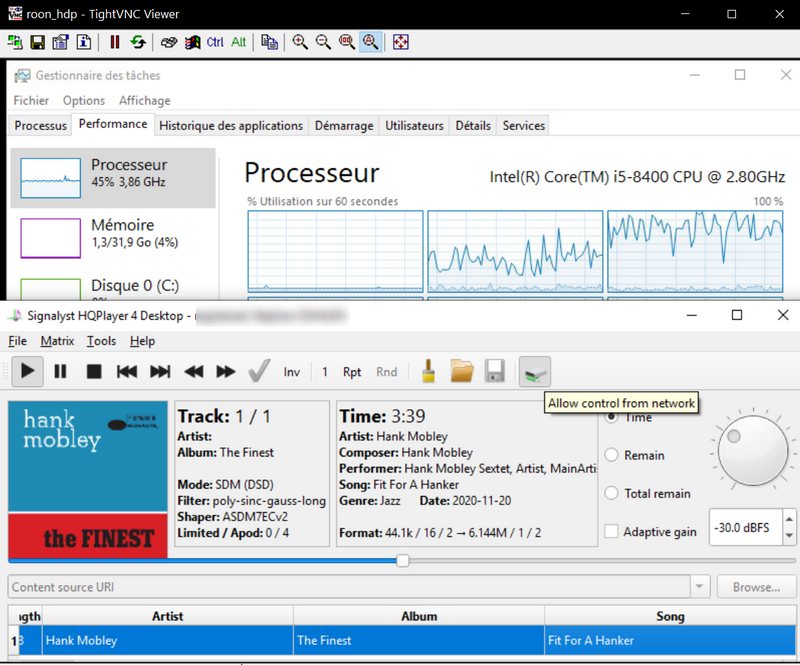Switch to Historique des applications tab
Image resolution: width=800 pixels, height=665 pixels.
(231, 126)
